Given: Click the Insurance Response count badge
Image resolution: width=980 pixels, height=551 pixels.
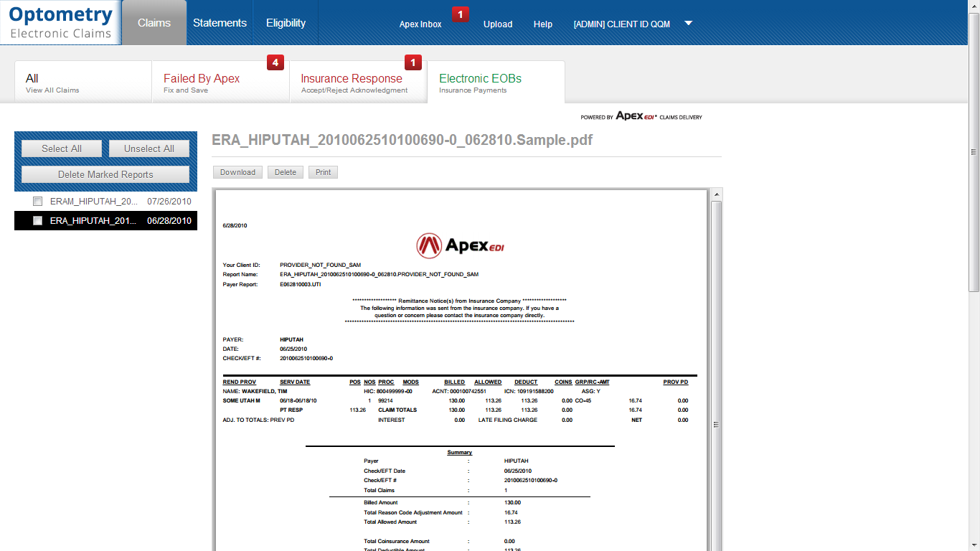Looking at the screenshot, I should coord(413,62).
